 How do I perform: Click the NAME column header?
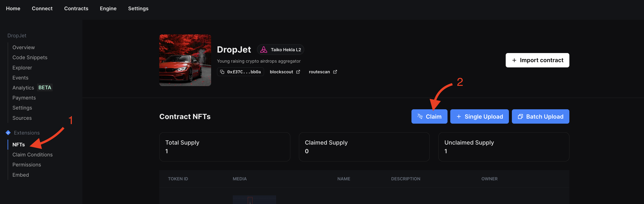point(343,179)
